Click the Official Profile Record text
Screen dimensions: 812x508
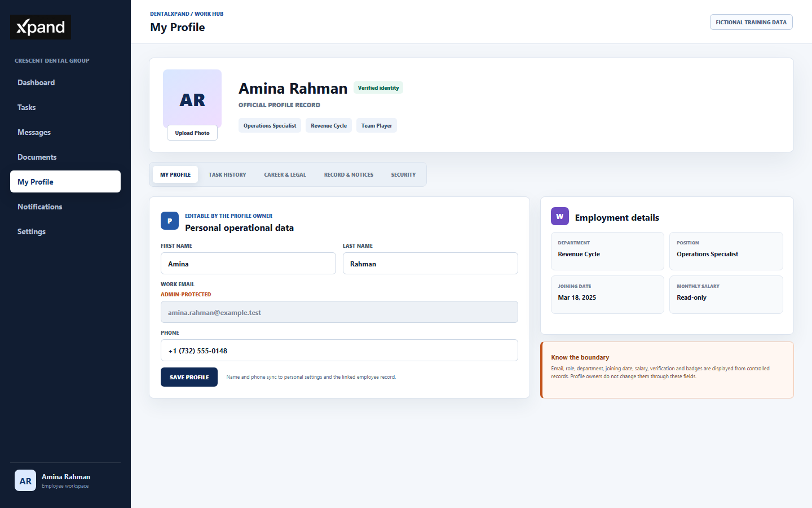click(279, 105)
